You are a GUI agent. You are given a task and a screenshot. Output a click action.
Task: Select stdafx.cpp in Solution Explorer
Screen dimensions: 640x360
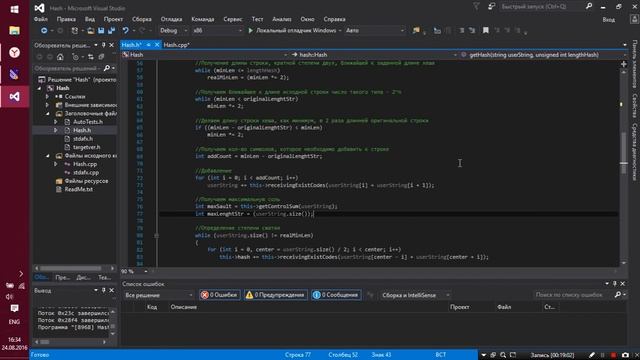pos(86,173)
